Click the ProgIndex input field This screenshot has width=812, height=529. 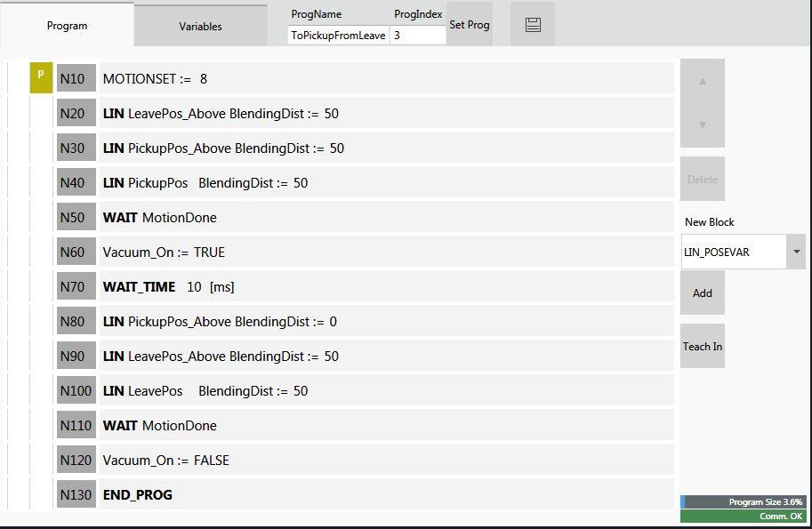point(418,36)
